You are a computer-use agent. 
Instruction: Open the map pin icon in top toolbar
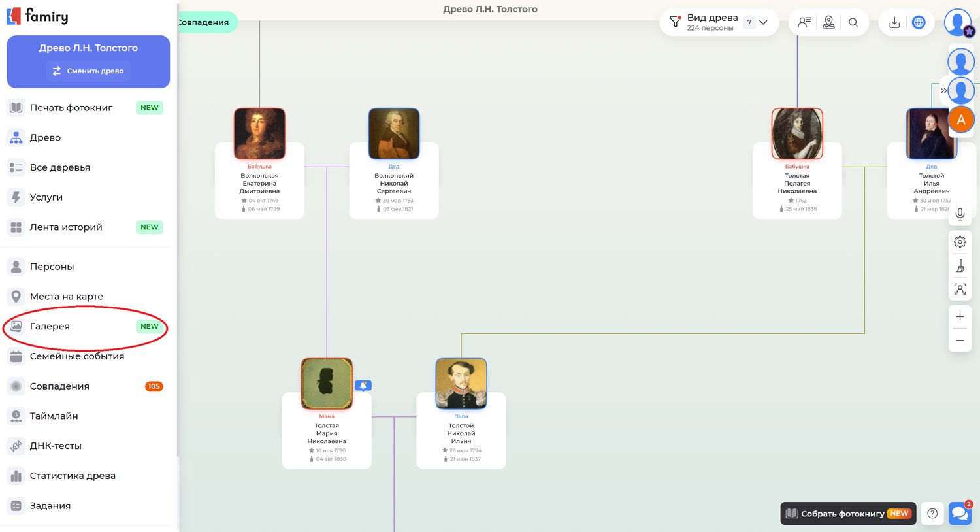tap(828, 23)
